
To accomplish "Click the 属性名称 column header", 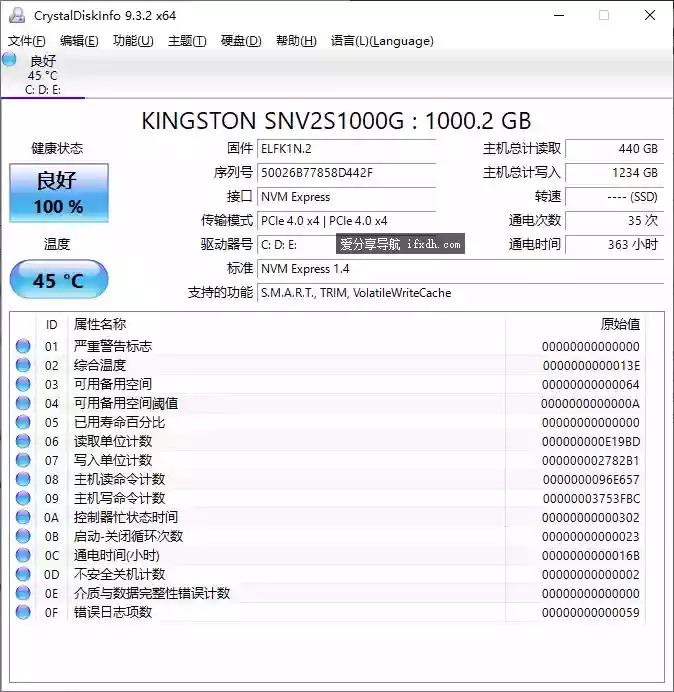I will coord(100,324).
